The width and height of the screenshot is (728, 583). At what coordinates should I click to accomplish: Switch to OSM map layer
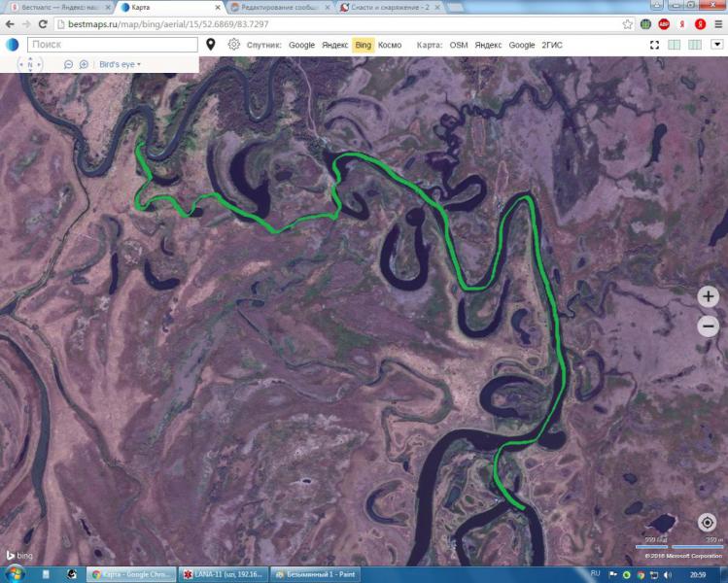click(459, 45)
